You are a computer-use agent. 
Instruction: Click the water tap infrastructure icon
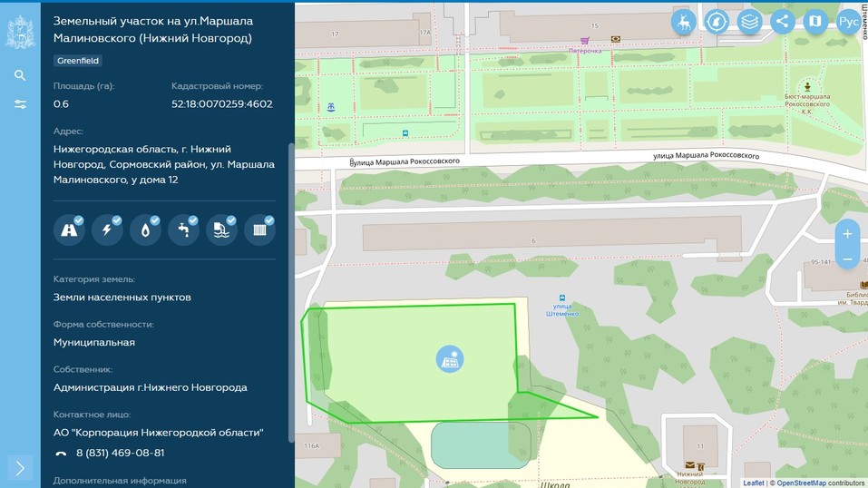(x=184, y=229)
